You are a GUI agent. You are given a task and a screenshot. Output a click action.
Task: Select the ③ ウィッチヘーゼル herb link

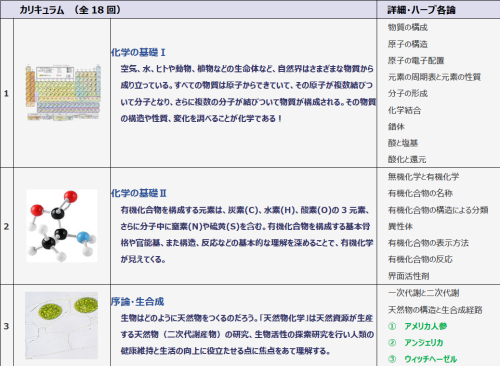coord(422,359)
